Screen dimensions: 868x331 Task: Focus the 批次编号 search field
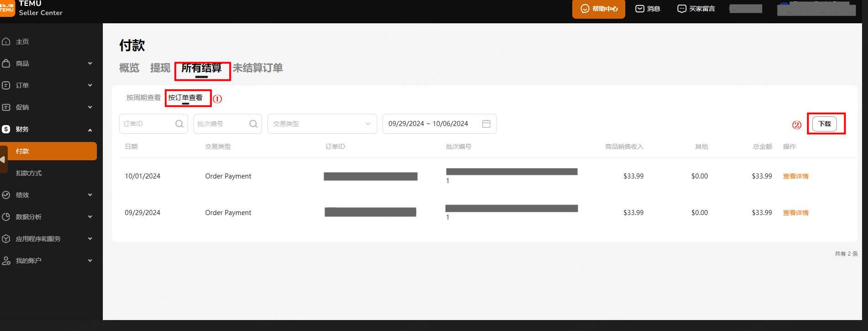228,124
